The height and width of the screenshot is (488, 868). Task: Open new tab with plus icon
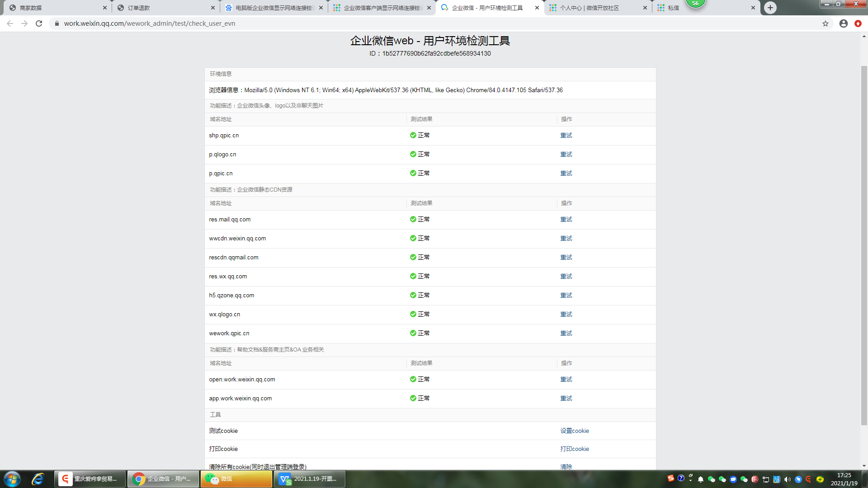[x=770, y=8]
